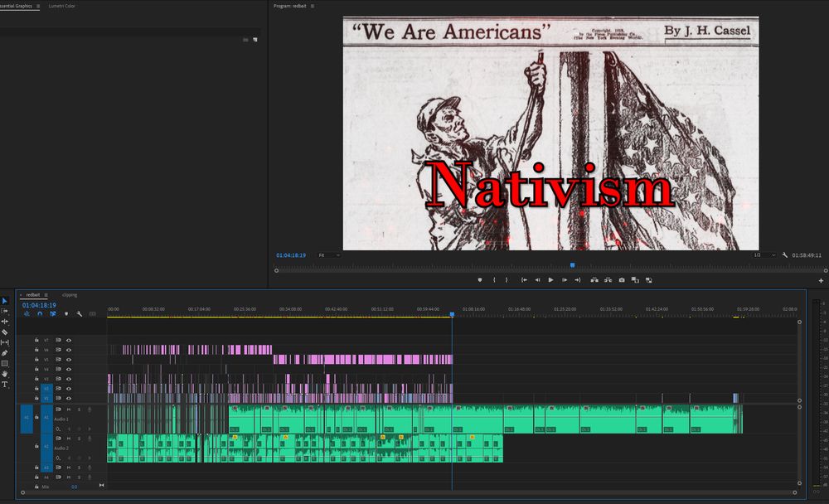This screenshot has width=829, height=504.
Task: Click the 01:58:49:11 duration readout
Action: pyautogui.click(x=807, y=255)
